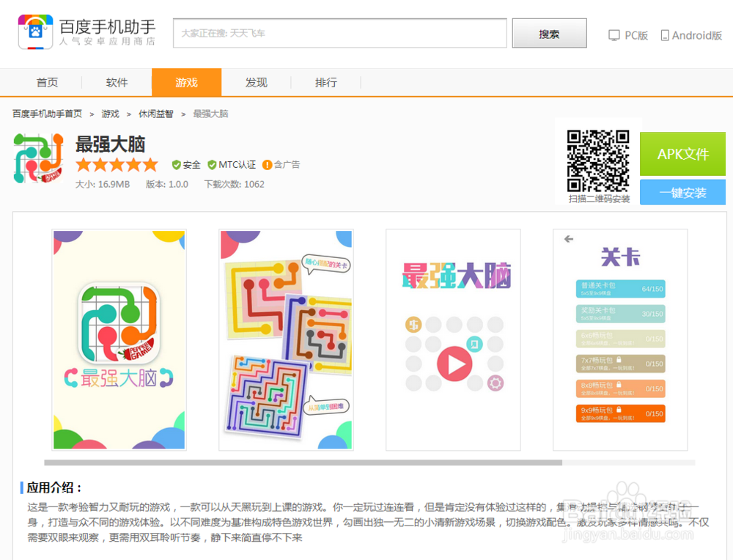Click the 最强大脑 app title heading
Viewport: 733px width, 560px height.
point(111,144)
